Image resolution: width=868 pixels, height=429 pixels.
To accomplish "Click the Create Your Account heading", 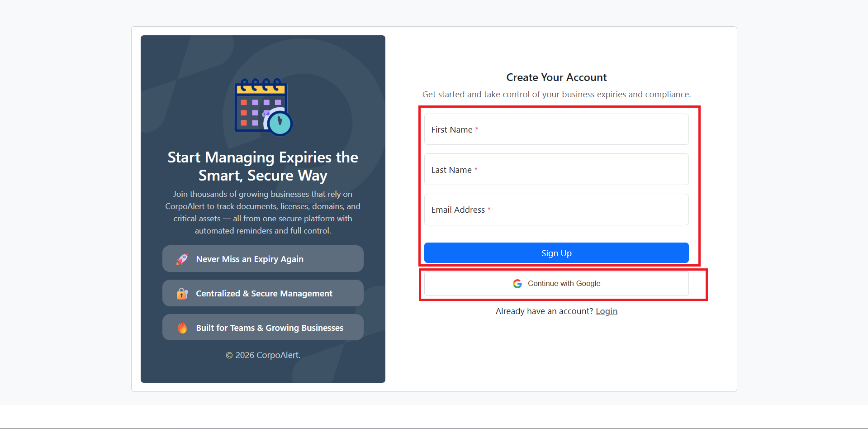I will [x=556, y=77].
